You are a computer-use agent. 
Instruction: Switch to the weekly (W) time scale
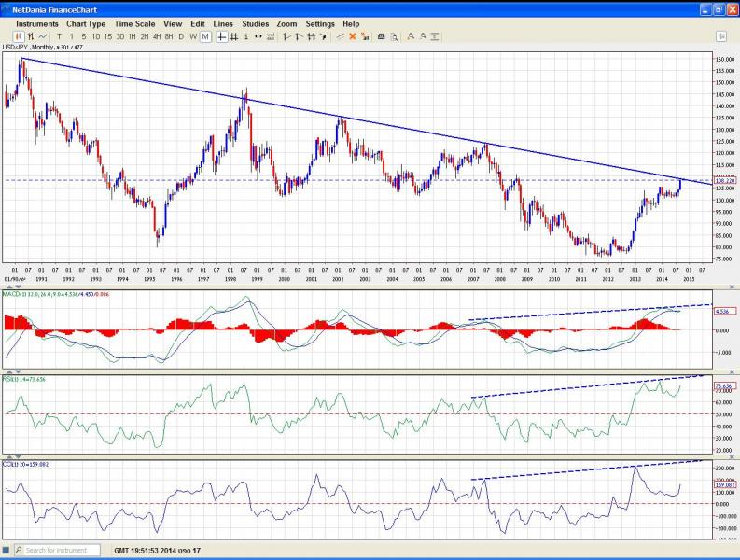(192, 36)
